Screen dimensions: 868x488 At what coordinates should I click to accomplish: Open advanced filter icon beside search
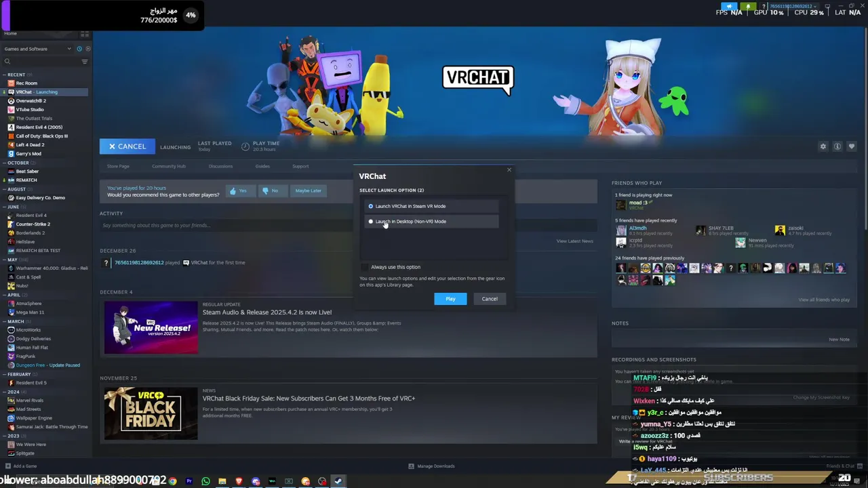pyautogui.click(x=85, y=62)
